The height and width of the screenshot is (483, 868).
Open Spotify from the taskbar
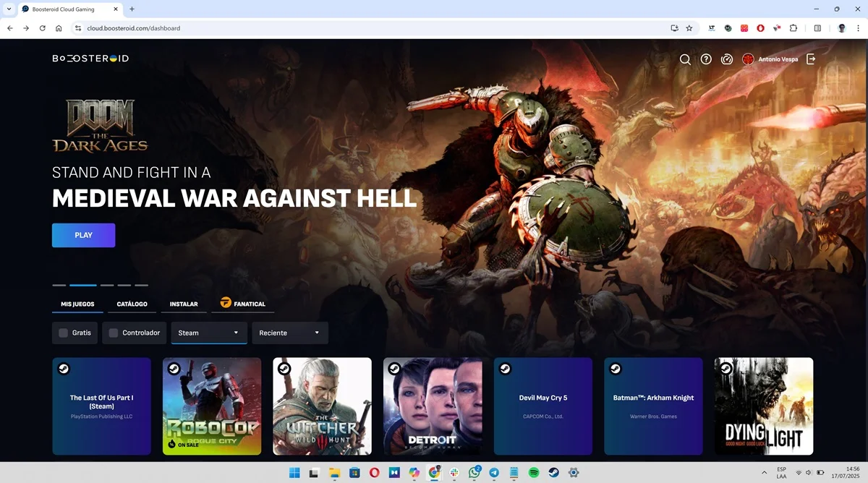[534, 472]
